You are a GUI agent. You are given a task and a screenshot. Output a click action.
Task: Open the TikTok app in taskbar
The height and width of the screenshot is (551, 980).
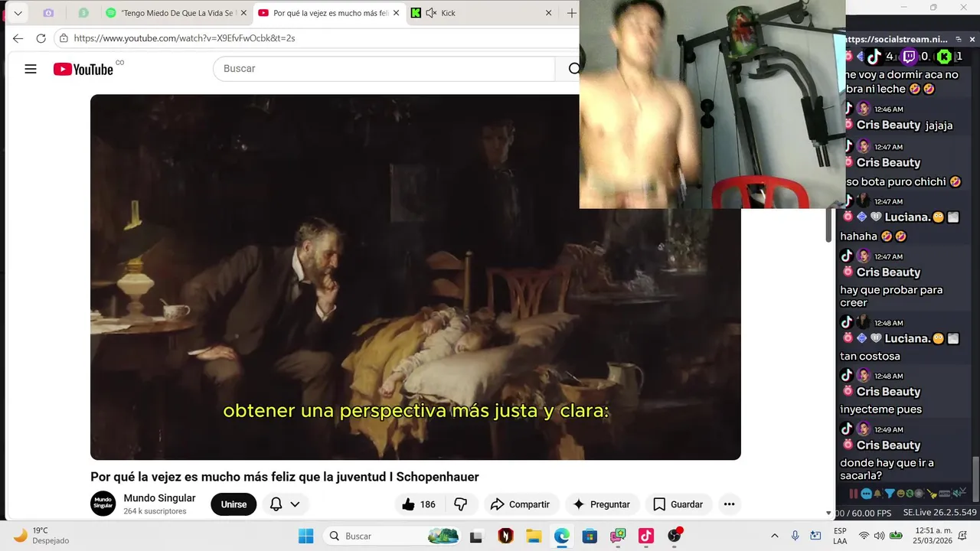coord(645,536)
